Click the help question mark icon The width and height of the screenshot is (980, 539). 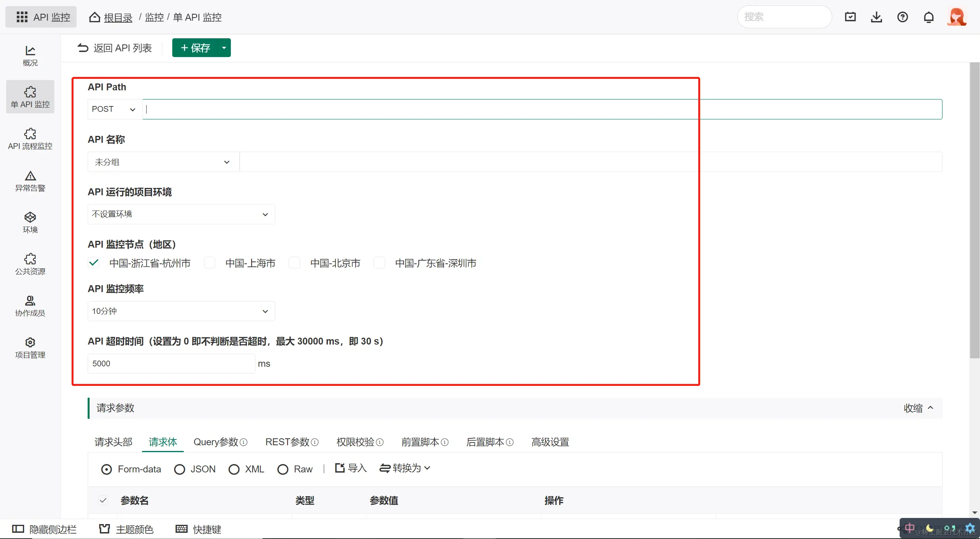pyautogui.click(x=902, y=17)
